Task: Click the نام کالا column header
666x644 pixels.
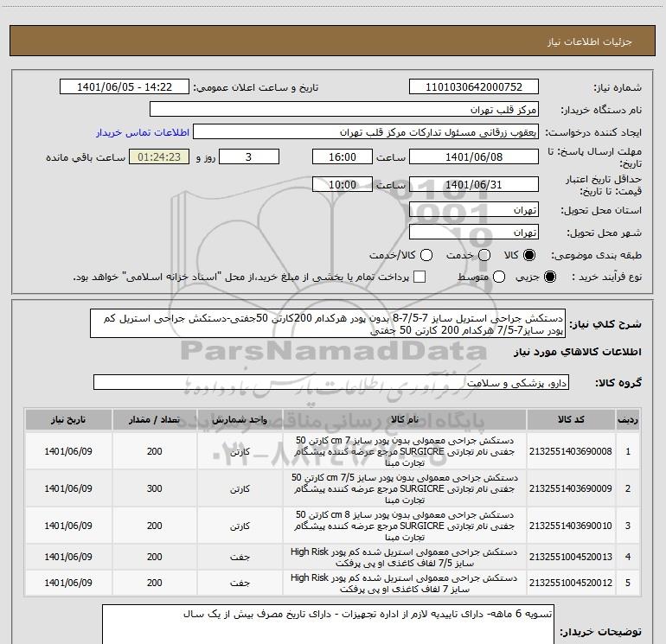Action: (x=405, y=420)
